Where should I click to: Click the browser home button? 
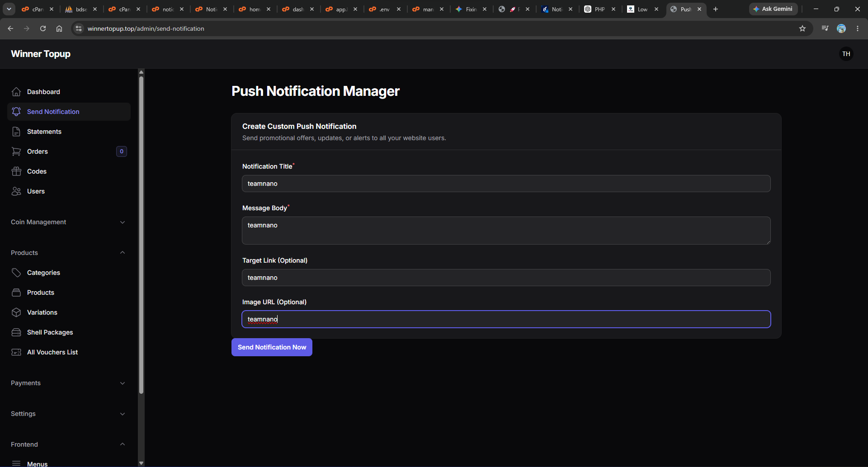pyautogui.click(x=59, y=28)
